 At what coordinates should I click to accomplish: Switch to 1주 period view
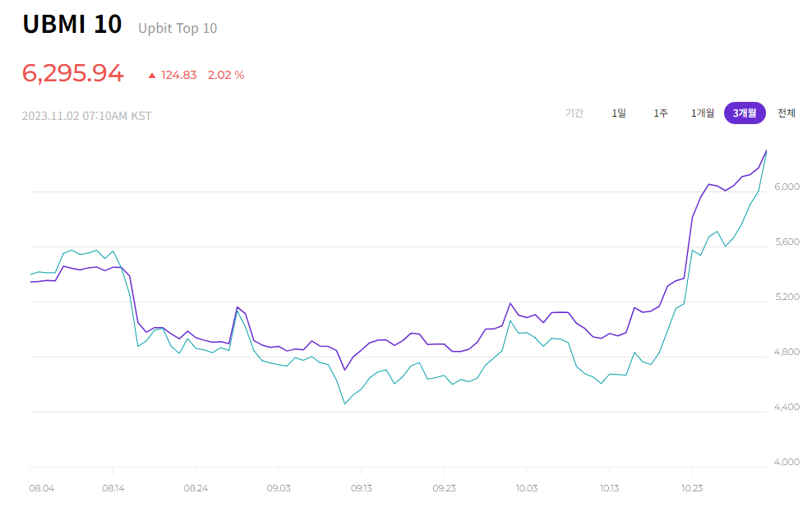[660, 113]
